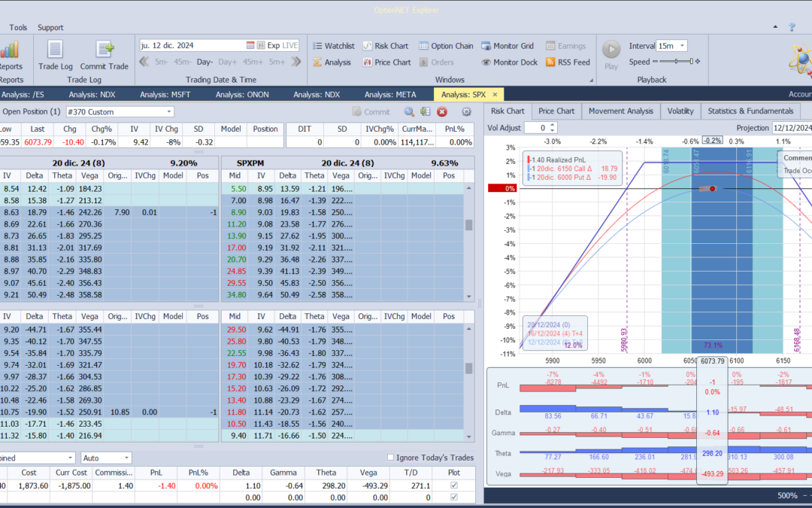Click the 8.90 Mid price cell
The image size is (812, 508).
pos(238,212)
